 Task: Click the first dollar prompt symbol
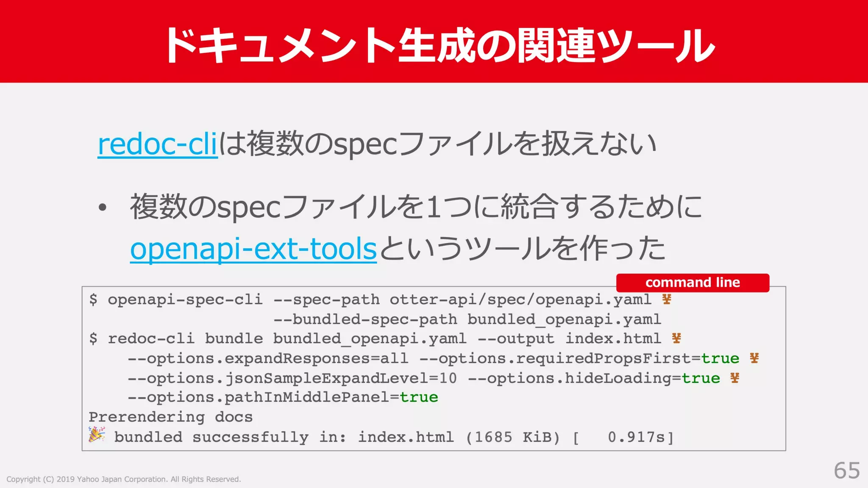[93, 299]
